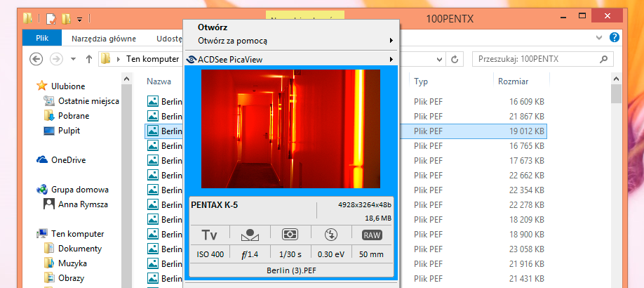This screenshot has width=644, height=288.
Task: Click the Tv exposure mode icon
Action: click(x=210, y=235)
